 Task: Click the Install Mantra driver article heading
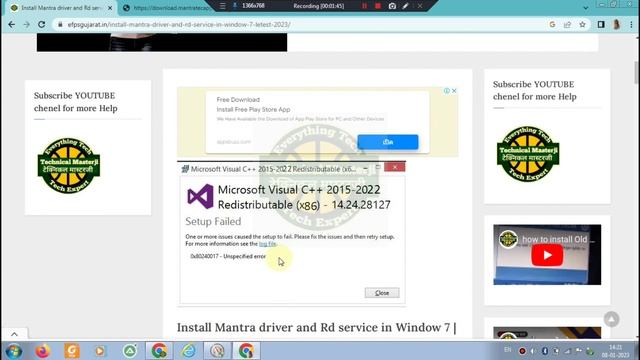click(x=317, y=327)
